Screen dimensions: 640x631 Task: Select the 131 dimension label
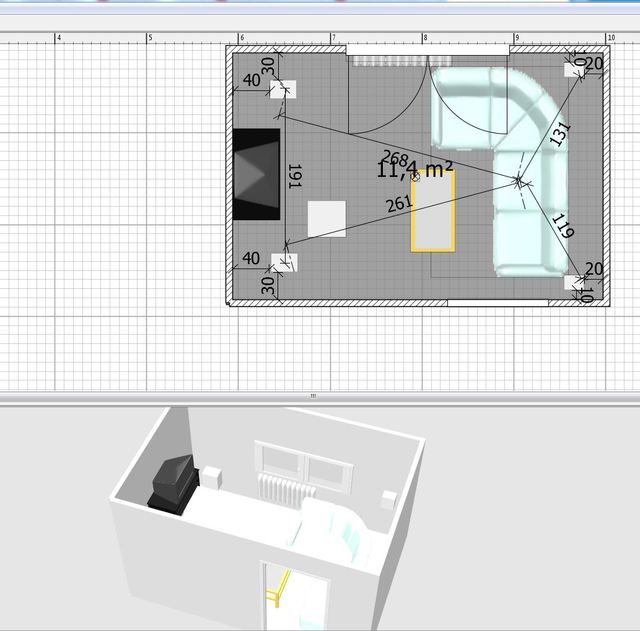[560, 134]
